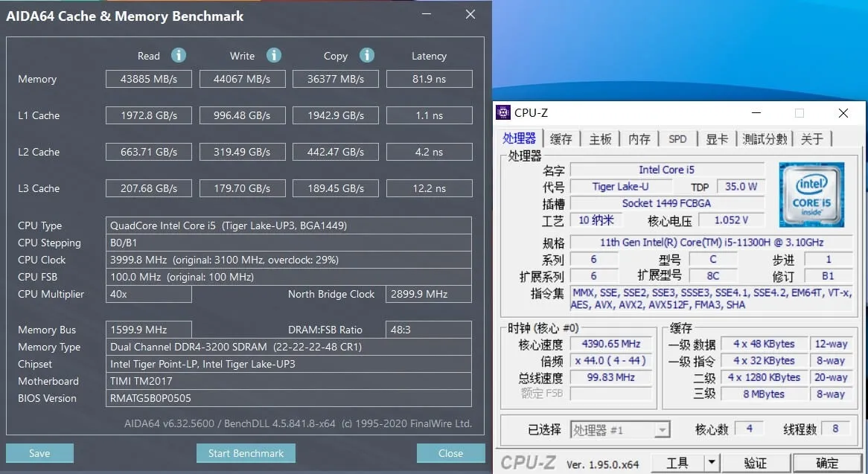The width and height of the screenshot is (868, 474).
Task: Click the 工具 button in CPU-Z
Action: (x=677, y=462)
